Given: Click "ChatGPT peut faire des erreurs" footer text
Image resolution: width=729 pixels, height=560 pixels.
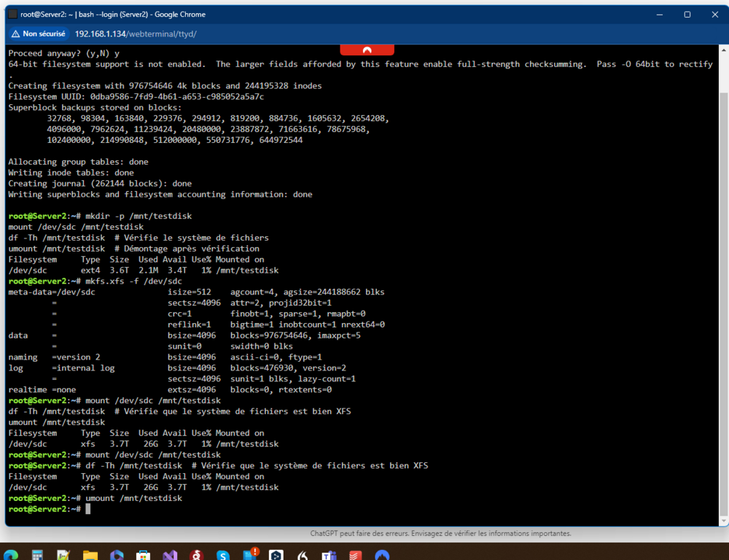Looking at the screenshot, I should [362, 534].
